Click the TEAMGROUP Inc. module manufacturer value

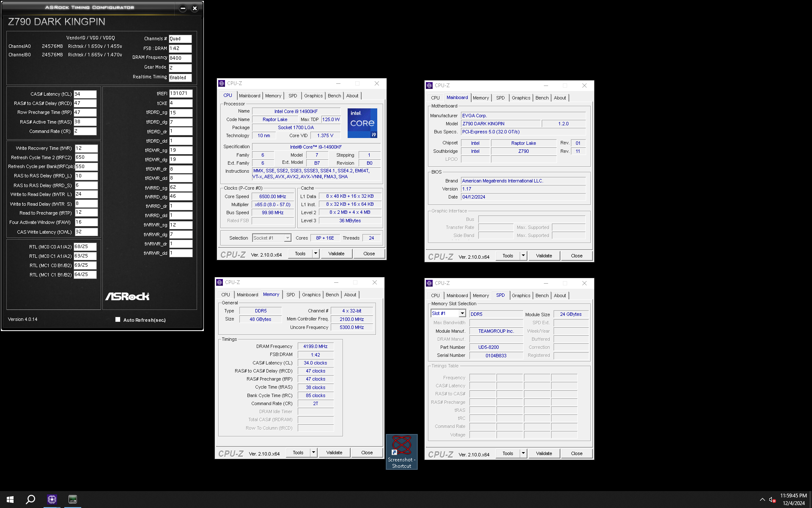point(496,331)
